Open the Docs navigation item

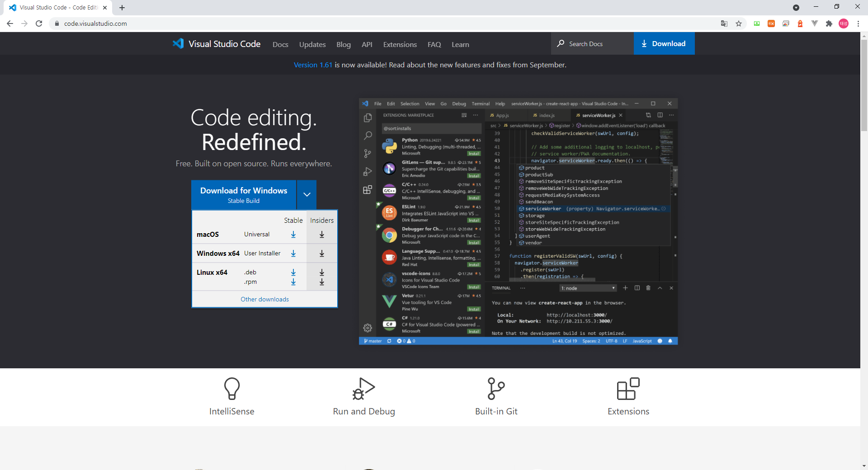tap(280, 44)
